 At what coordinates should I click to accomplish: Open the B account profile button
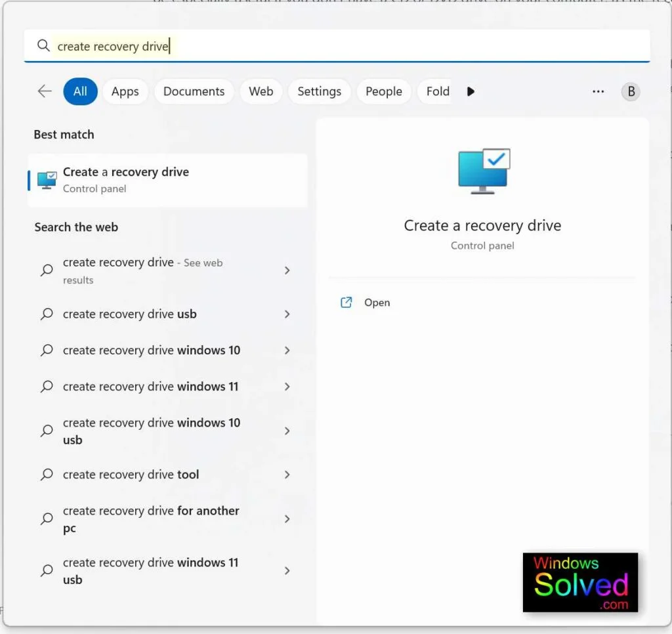click(631, 91)
